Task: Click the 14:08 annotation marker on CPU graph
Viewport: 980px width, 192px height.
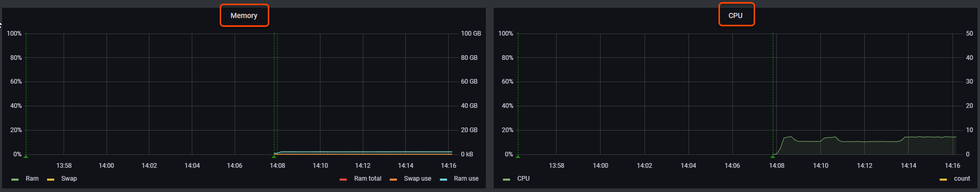Action: [773, 156]
